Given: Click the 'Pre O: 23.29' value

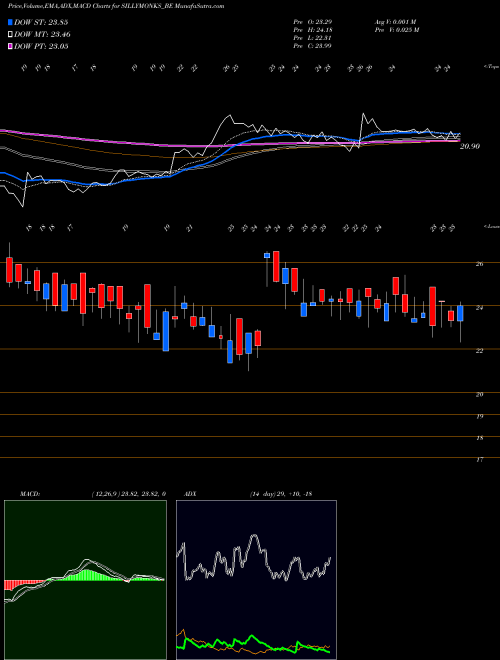Looking at the screenshot, I should pos(315,22).
